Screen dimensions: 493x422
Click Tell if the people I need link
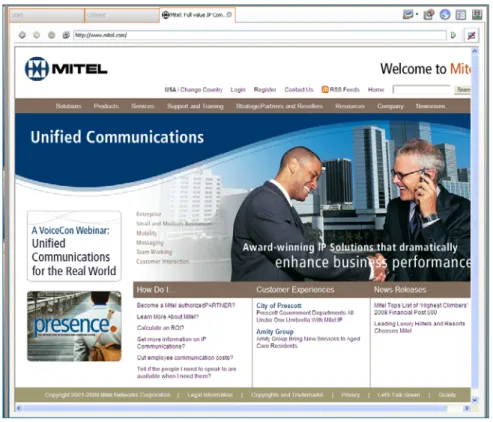187,372
